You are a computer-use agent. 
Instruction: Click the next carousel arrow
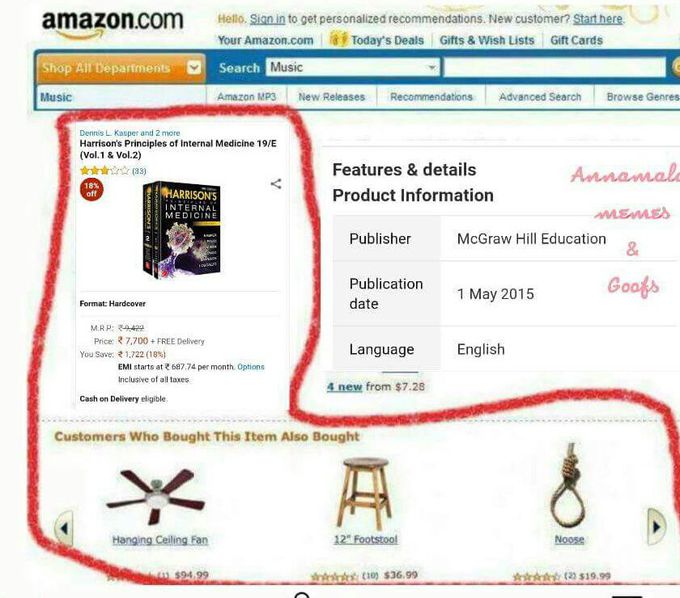click(x=656, y=526)
